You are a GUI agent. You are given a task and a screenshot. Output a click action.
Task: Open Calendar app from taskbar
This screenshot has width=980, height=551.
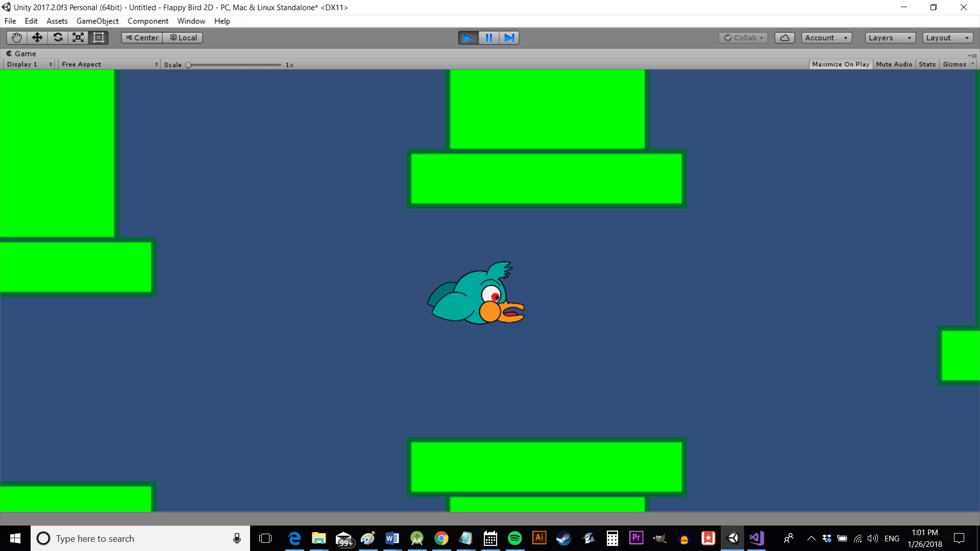tap(491, 538)
